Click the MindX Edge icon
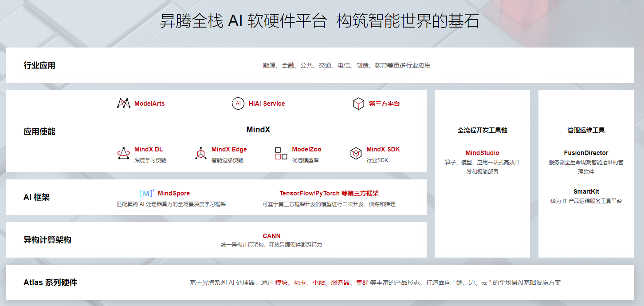 click(x=201, y=154)
